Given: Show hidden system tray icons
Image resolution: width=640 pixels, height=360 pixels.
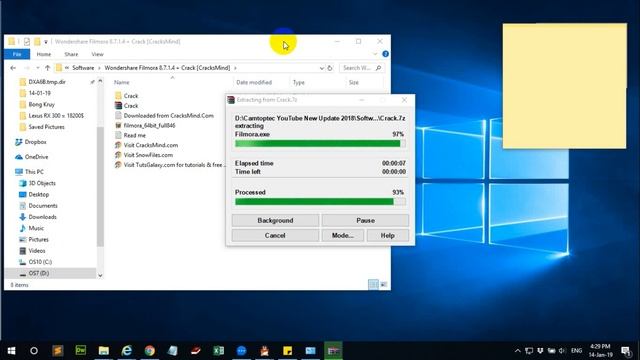Looking at the screenshot, I should pyautogui.click(x=518, y=351).
